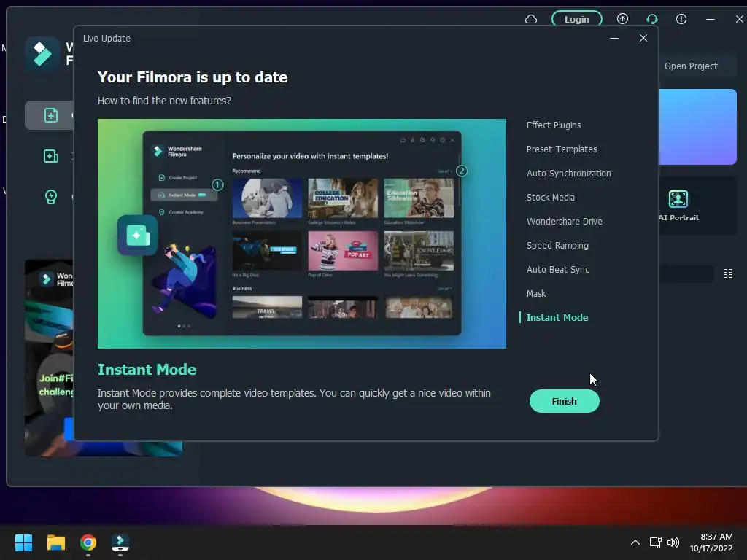Select the Instant Mode icon in the sidebar

(51, 156)
